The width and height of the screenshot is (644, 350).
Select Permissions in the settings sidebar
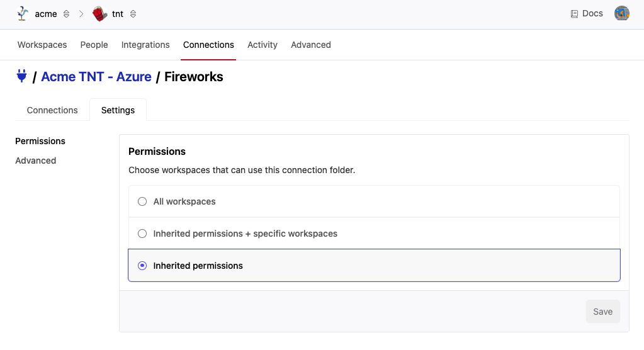[x=40, y=141]
